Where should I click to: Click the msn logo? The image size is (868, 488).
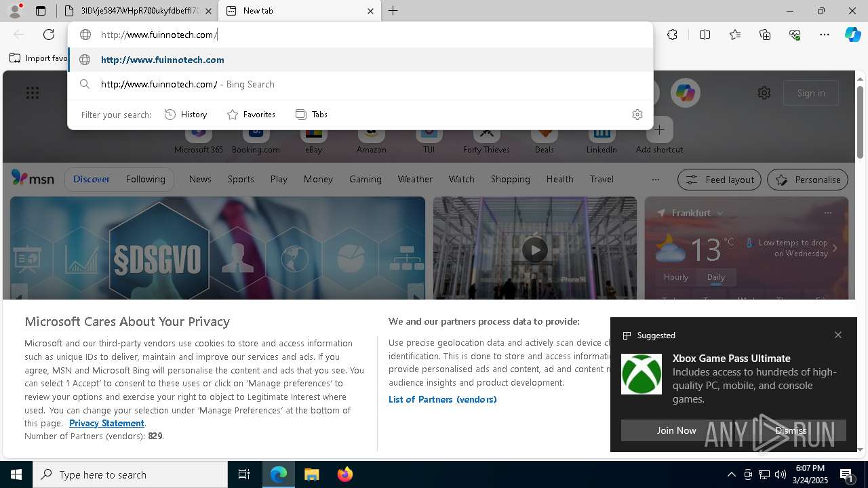[x=33, y=178]
